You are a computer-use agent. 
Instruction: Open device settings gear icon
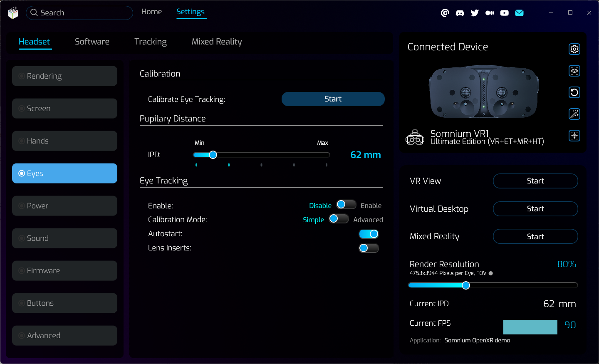click(x=574, y=49)
